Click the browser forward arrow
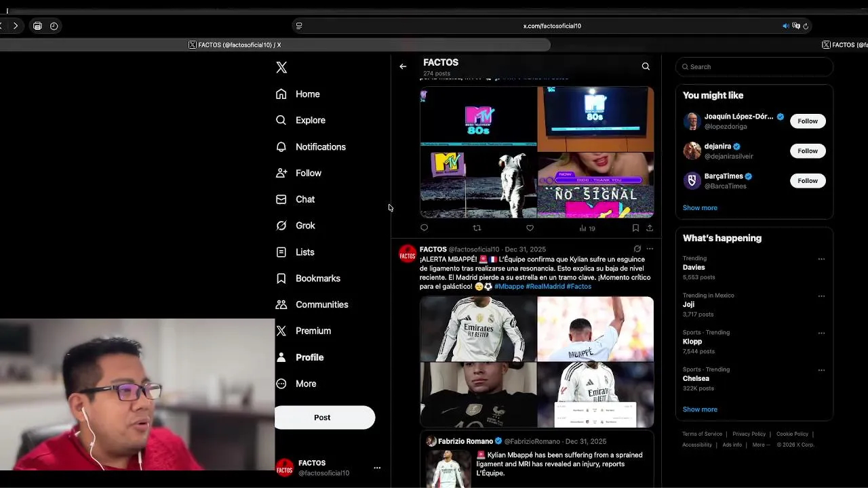Screen dimensions: 868x488 (x=15, y=26)
